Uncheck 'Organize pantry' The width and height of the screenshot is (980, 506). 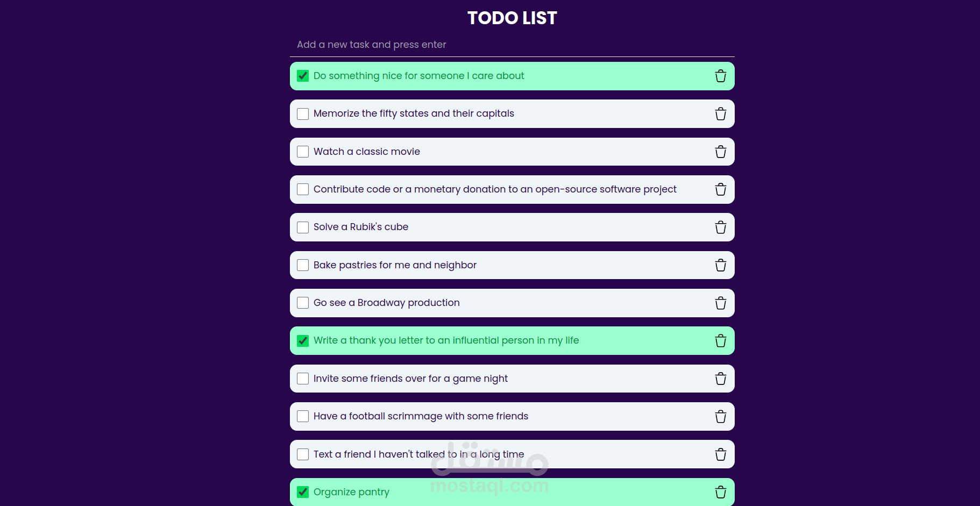[x=303, y=492]
